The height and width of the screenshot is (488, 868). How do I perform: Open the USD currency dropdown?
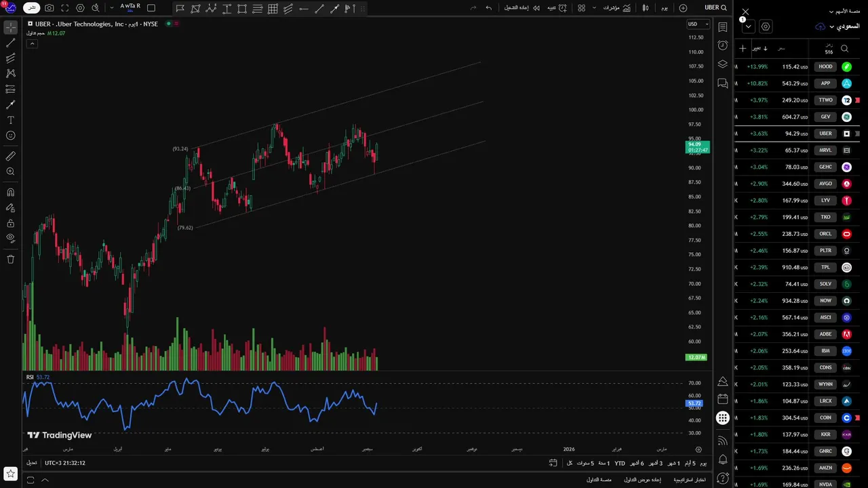(x=698, y=24)
